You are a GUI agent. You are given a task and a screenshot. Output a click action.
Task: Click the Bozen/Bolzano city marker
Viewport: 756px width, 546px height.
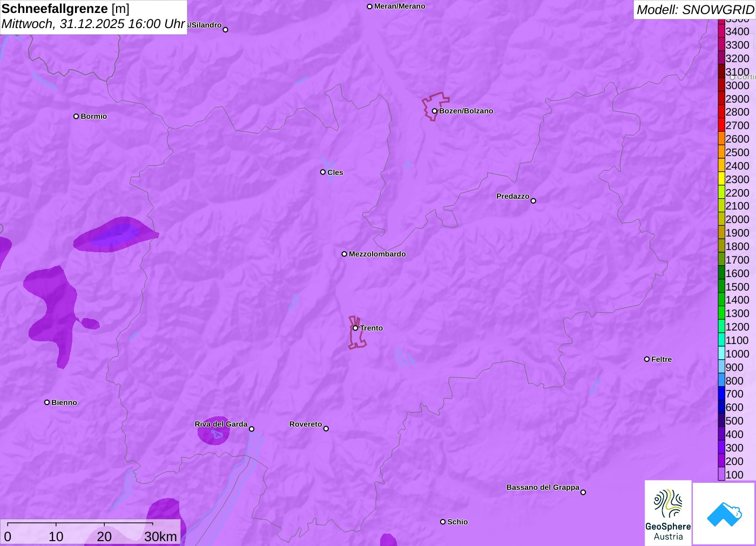pyautogui.click(x=435, y=111)
